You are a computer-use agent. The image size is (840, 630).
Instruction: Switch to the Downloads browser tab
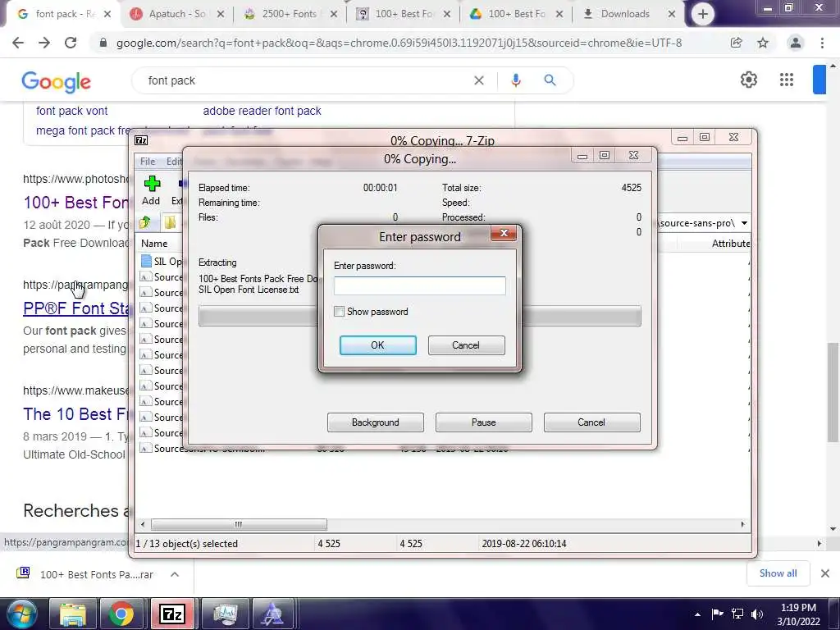click(x=624, y=14)
